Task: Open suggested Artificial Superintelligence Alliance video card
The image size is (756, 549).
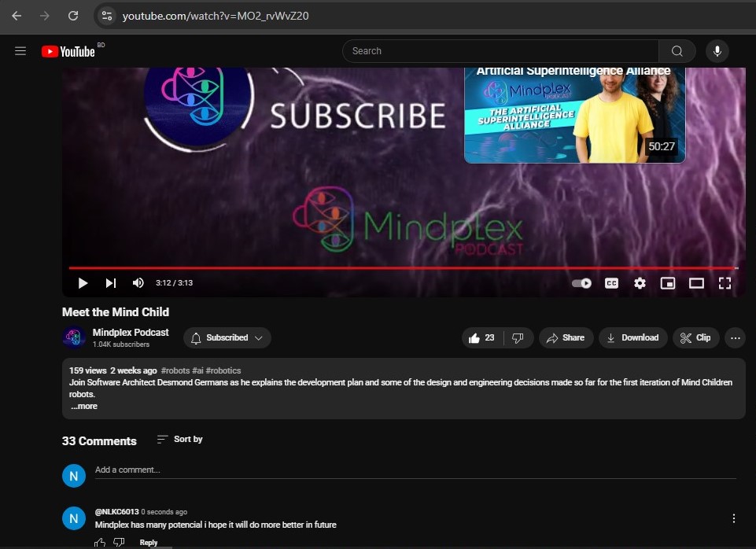Action: (x=574, y=115)
